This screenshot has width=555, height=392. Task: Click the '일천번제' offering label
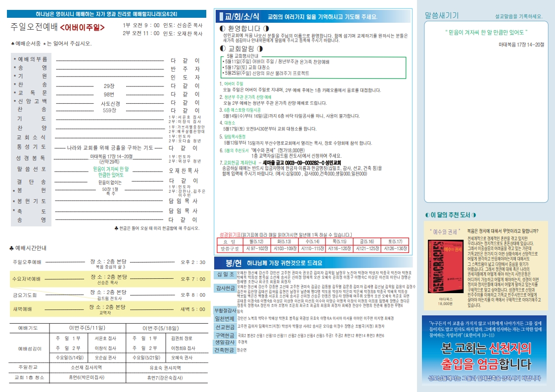(x=225, y=318)
